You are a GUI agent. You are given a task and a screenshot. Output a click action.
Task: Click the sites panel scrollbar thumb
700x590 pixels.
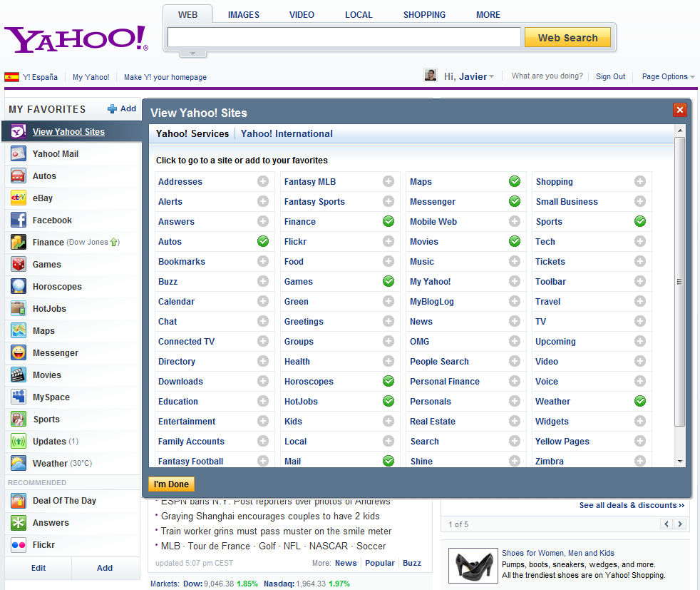[679, 281]
